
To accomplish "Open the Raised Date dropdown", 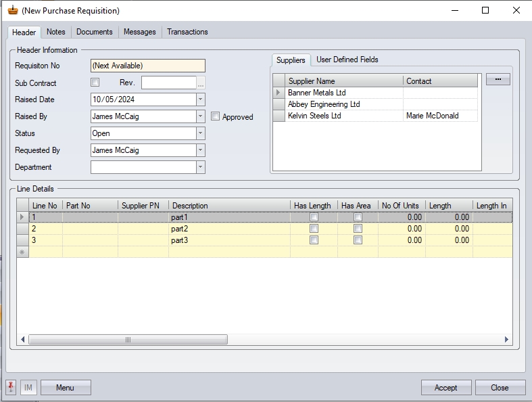I will [200, 99].
